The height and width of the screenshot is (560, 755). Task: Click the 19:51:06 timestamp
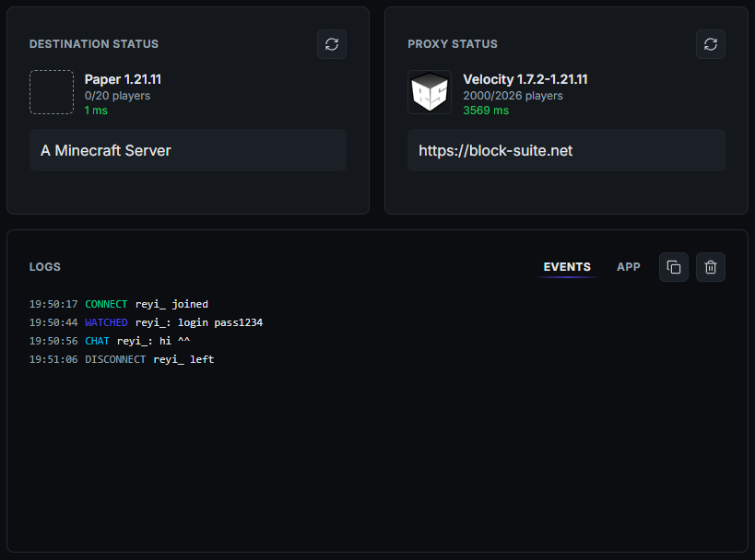tap(53, 359)
